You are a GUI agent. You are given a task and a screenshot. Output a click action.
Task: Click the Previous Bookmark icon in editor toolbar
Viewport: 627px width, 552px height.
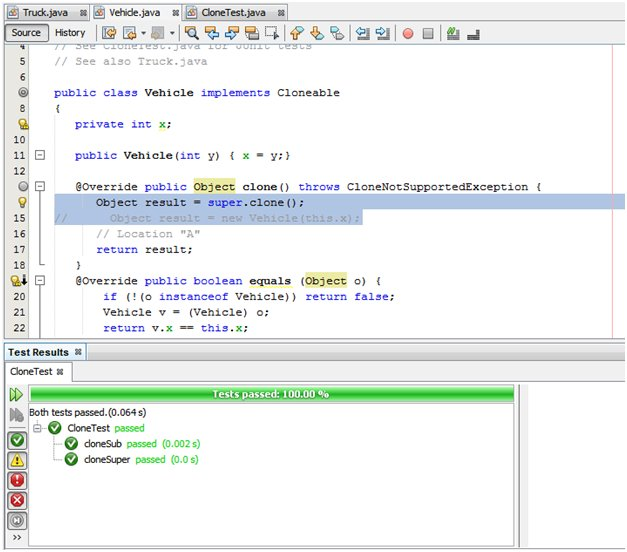296,33
